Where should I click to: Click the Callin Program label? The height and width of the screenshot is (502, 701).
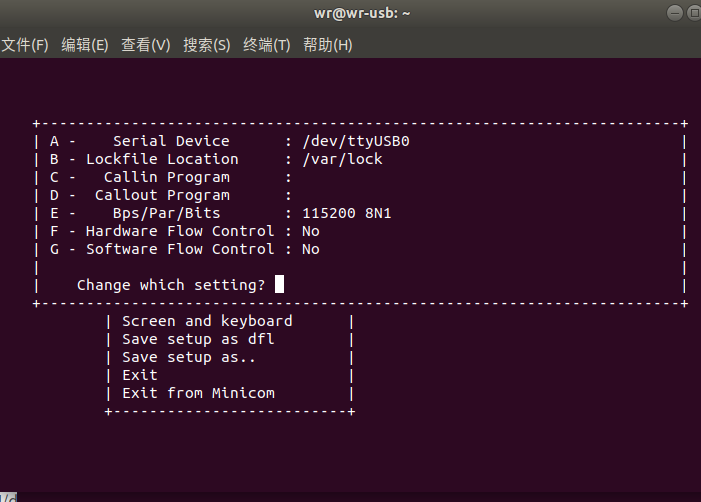(167, 177)
